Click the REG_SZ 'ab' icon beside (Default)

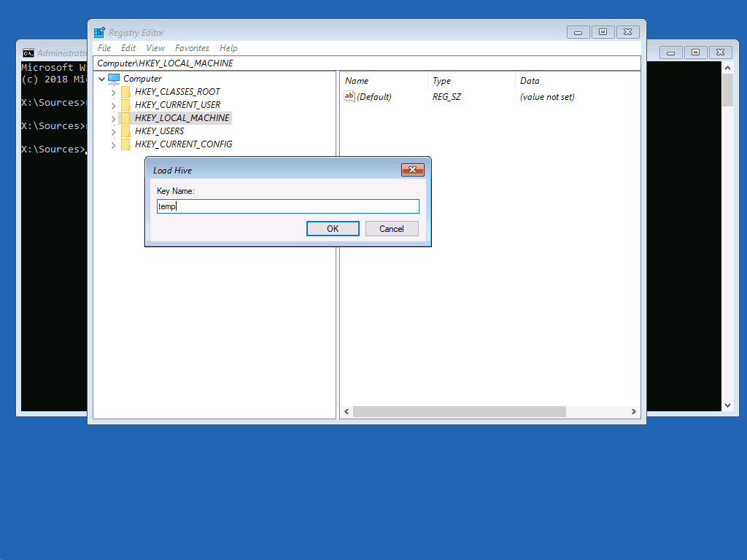(x=349, y=96)
